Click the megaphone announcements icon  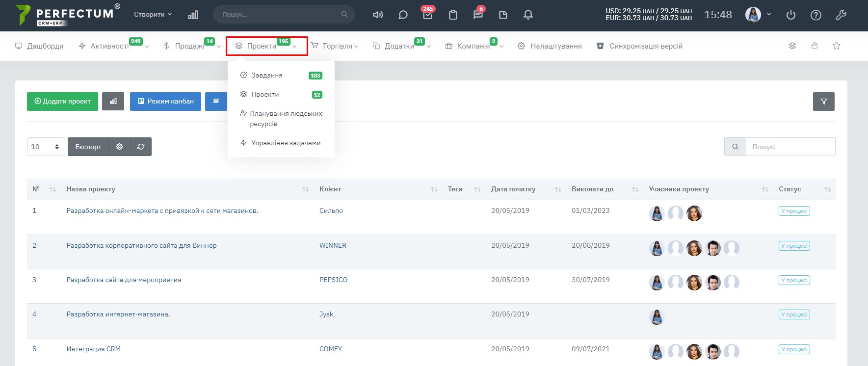tap(377, 15)
